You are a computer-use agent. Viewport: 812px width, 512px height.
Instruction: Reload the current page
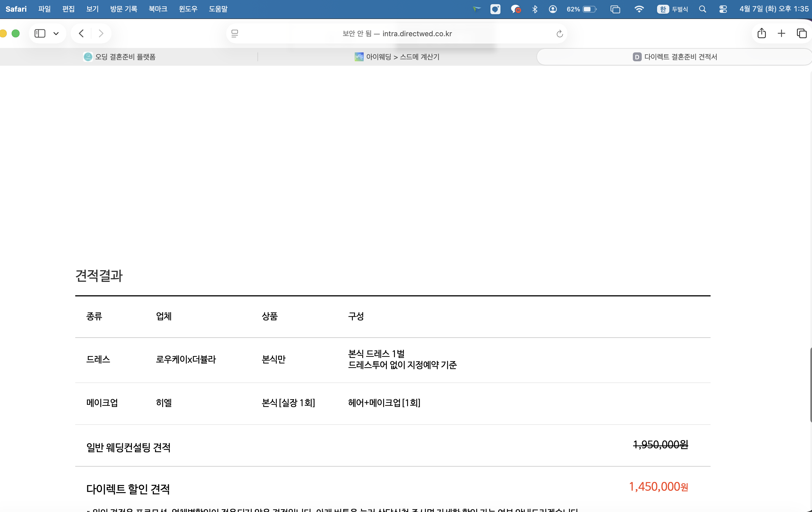tap(560, 34)
